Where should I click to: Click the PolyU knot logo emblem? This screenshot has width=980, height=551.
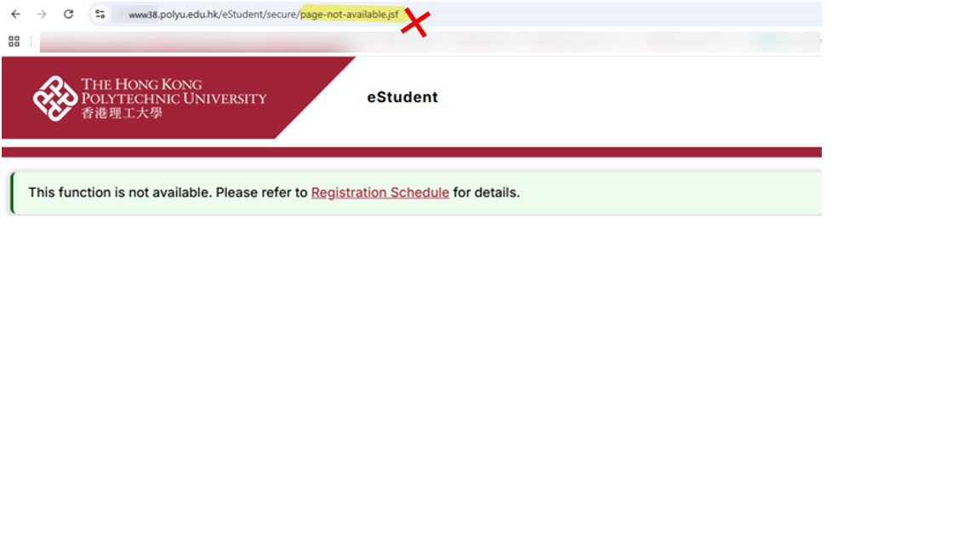[55, 98]
